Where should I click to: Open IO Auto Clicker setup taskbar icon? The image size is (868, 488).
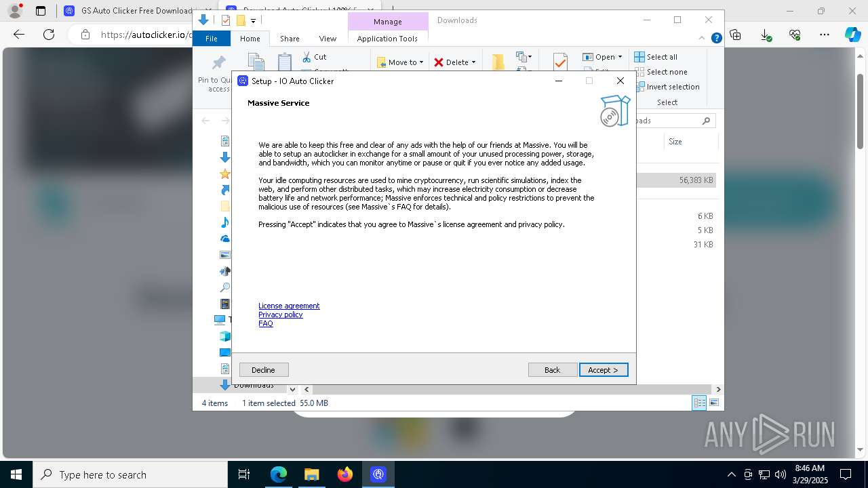[x=378, y=474]
